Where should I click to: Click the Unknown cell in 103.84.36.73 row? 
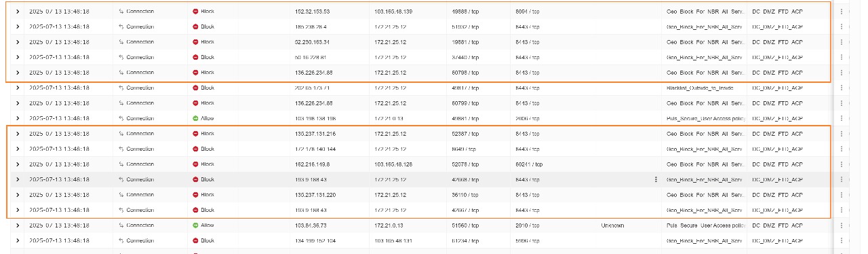612,225
